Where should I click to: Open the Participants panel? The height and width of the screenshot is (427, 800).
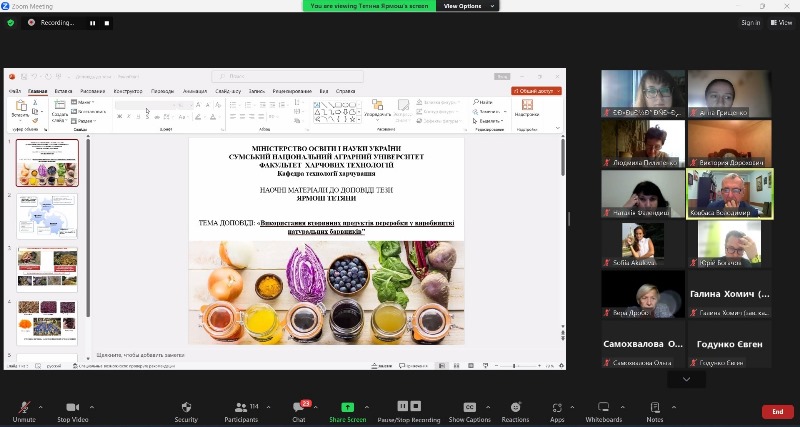click(x=240, y=407)
